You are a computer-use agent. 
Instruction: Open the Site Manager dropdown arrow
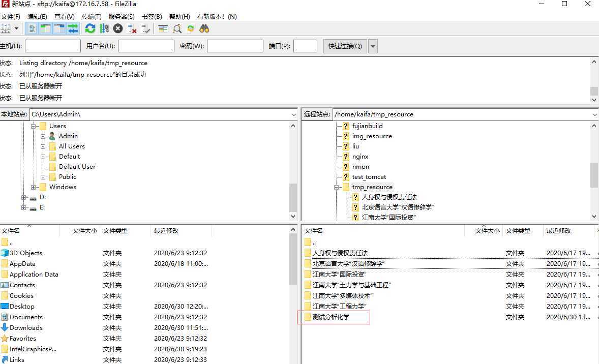coord(17,28)
